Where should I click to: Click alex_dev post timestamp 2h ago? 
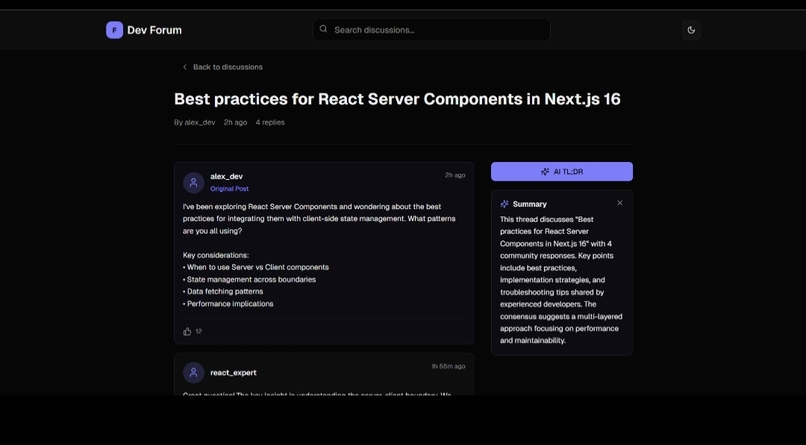[x=455, y=175]
